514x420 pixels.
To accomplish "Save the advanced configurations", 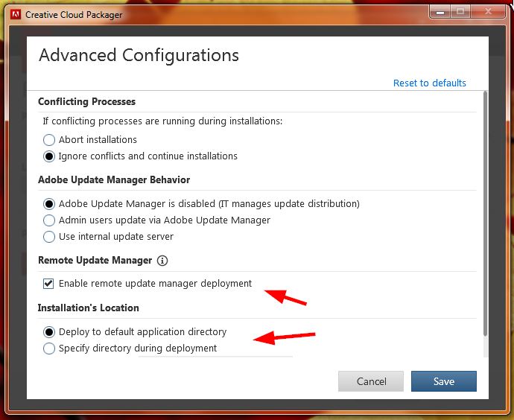I will pos(444,381).
